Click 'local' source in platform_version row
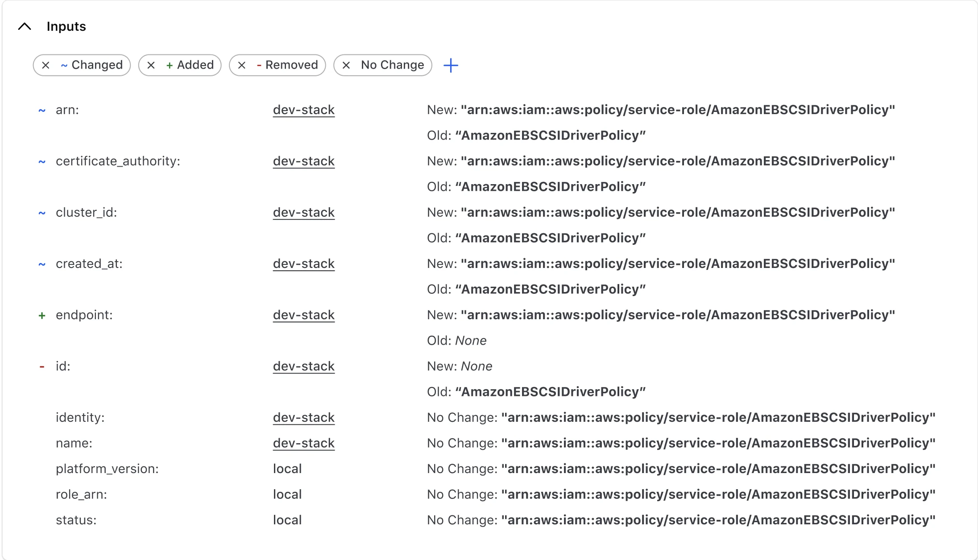This screenshot has width=978, height=560. click(287, 469)
